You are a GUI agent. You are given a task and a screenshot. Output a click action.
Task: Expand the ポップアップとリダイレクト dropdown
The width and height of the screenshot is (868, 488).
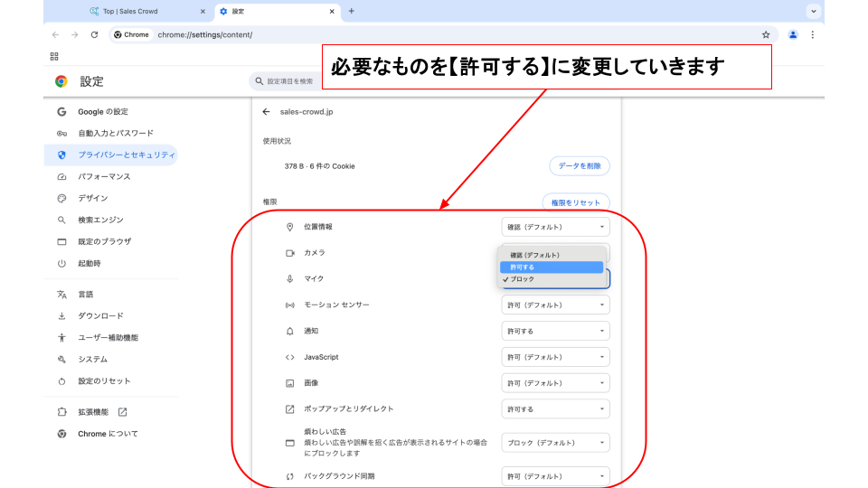555,408
